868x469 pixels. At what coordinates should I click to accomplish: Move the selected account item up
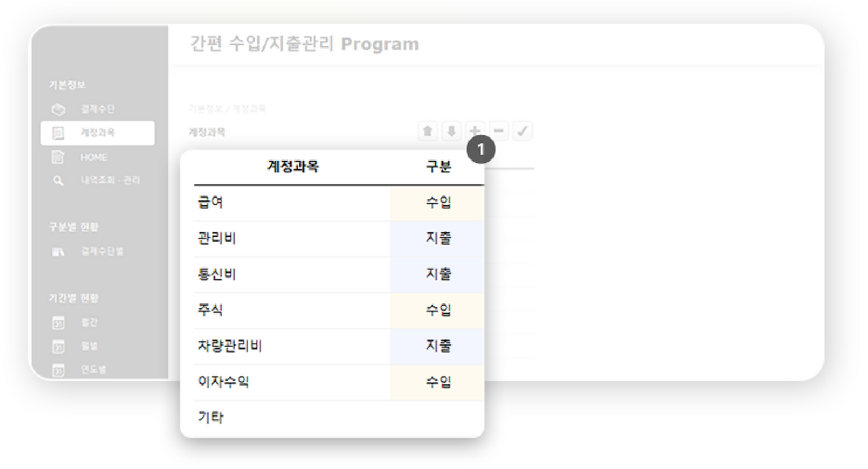click(x=427, y=132)
